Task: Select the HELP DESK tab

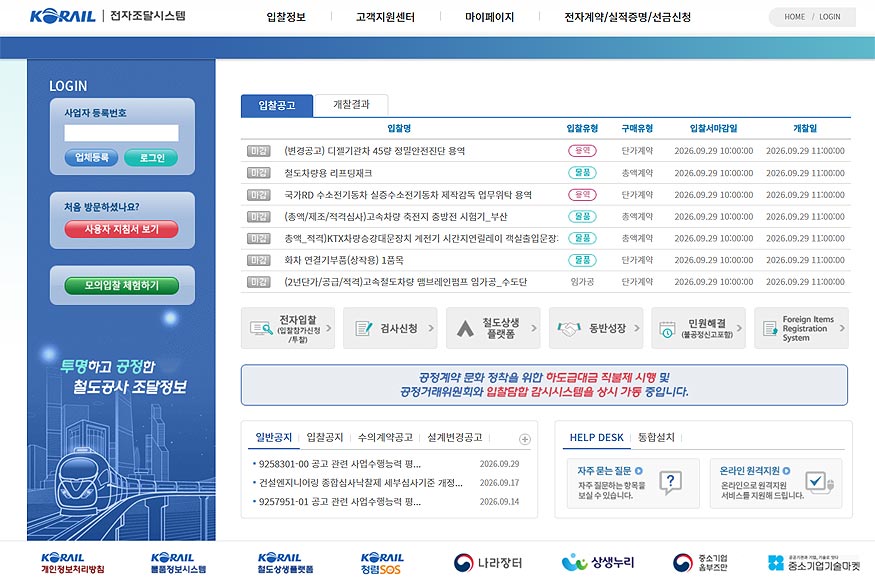Action: (597, 438)
